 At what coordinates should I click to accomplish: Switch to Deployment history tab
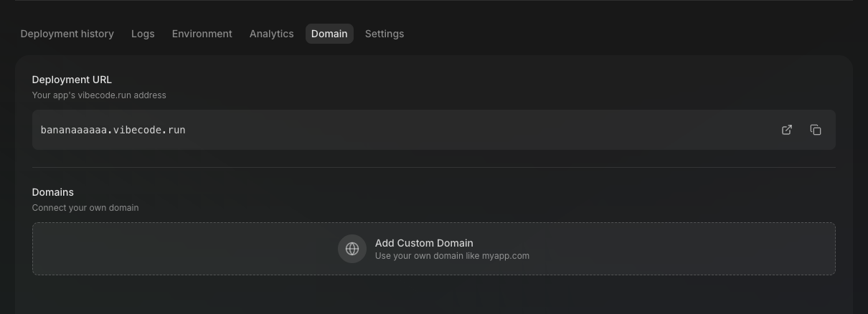pos(67,34)
